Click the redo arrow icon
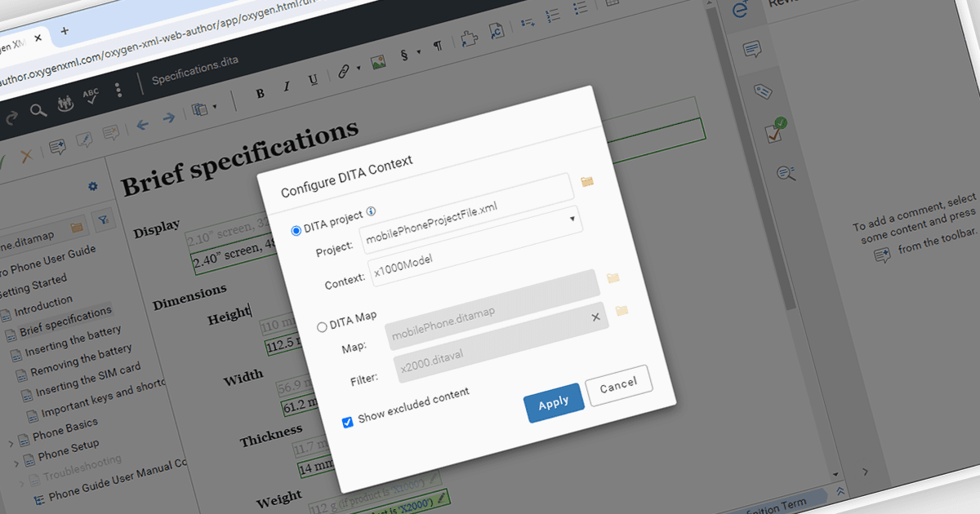 [11, 118]
